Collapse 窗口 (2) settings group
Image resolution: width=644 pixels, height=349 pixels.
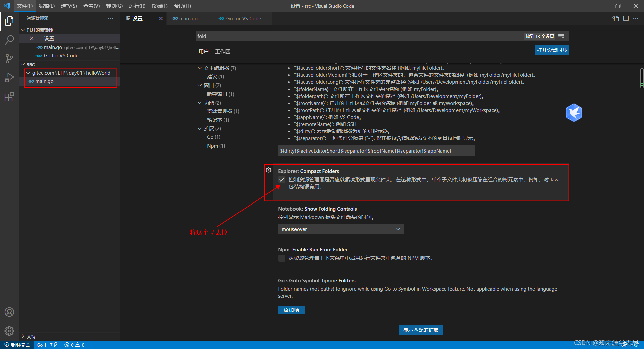[x=200, y=85]
